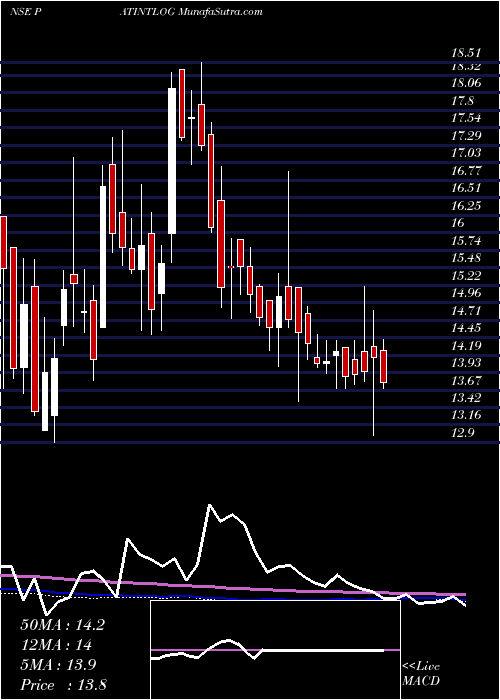Select the 13.67 price axis label
Viewport: 500px width, 700px height.
tap(466, 380)
